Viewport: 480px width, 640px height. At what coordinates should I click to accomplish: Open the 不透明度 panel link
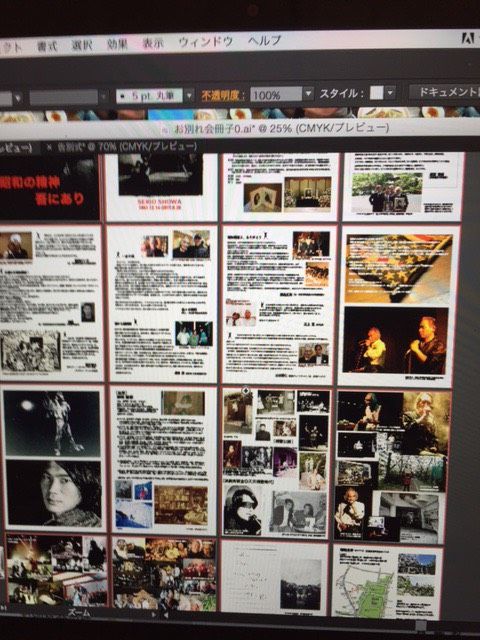click(x=220, y=96)
